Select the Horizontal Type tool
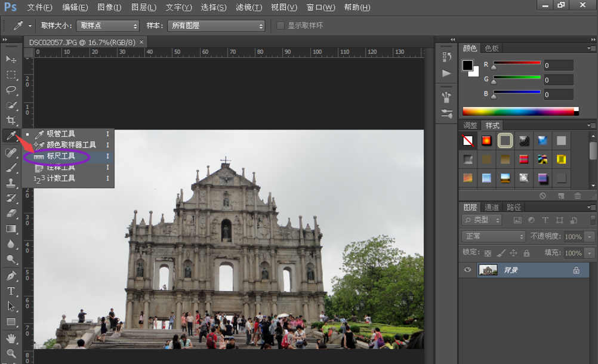 click(11, 291)
